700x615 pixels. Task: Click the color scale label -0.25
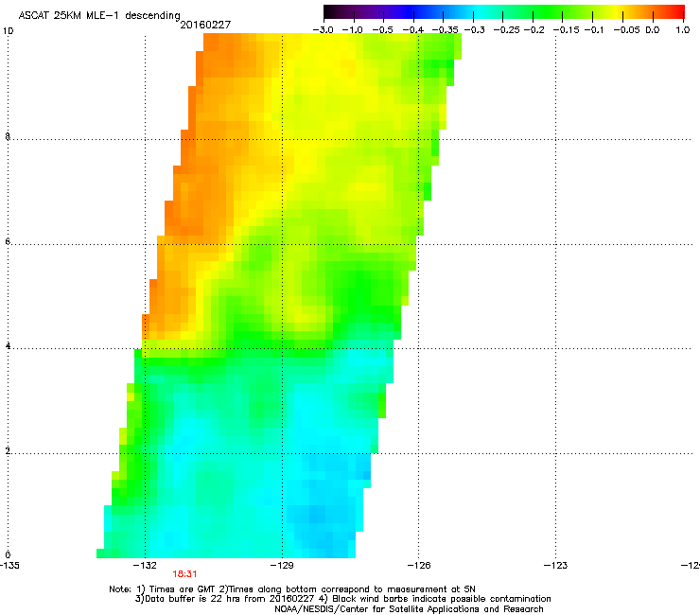(x=507, y=30)
